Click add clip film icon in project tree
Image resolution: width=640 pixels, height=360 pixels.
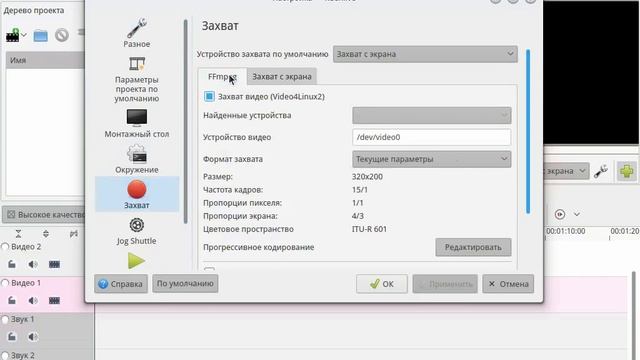point(12,36)
